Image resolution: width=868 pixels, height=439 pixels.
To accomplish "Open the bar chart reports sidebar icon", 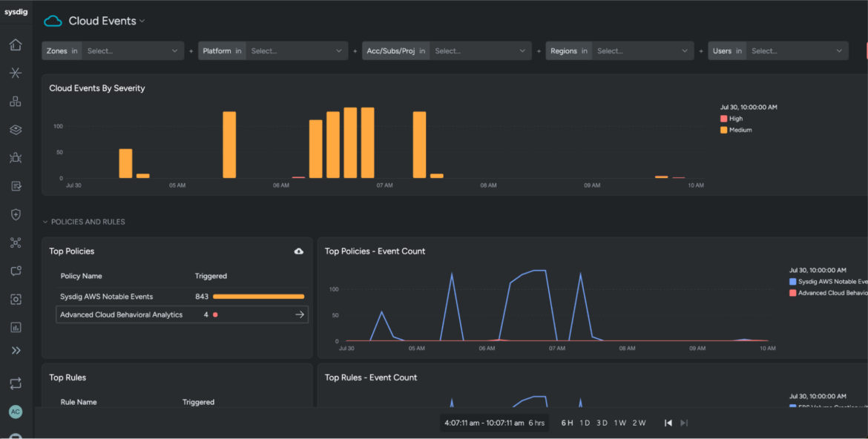I will (x=16, y=327).
